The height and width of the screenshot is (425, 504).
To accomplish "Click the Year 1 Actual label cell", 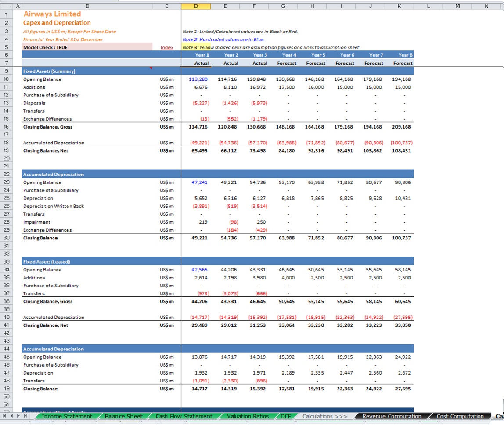I will (x=202, y=63).
